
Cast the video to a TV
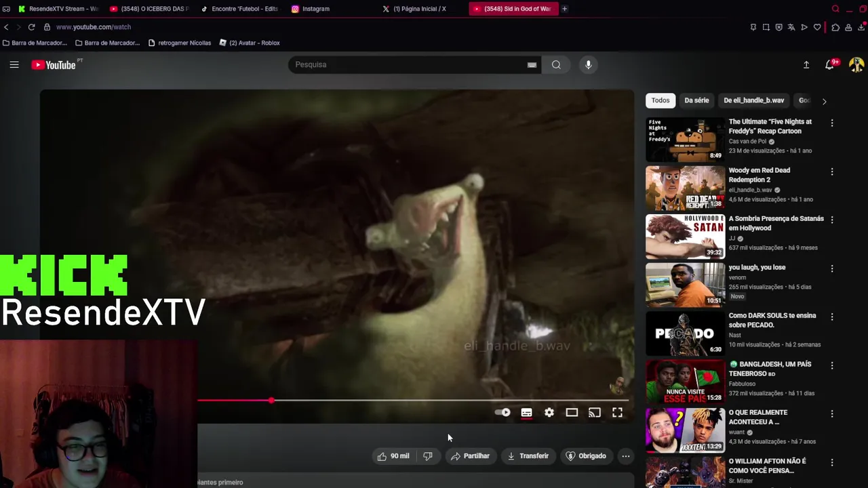595,412
